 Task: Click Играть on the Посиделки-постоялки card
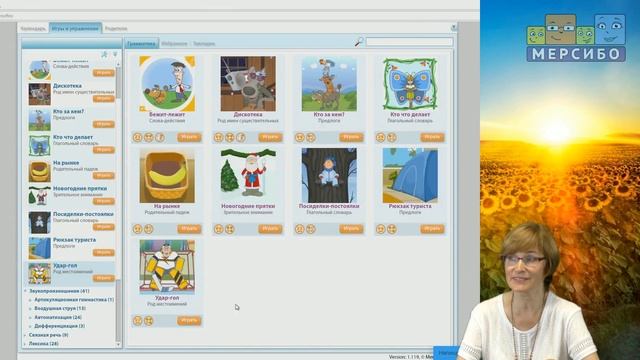[x=351, y=229]
